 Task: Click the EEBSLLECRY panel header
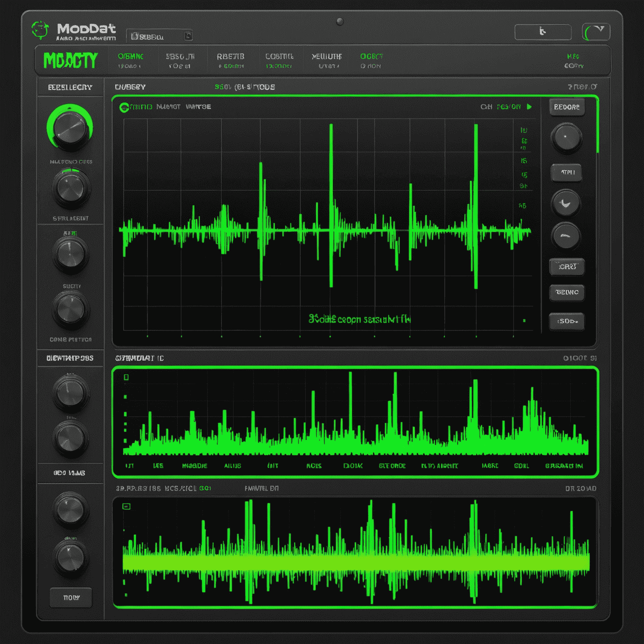pyautogui.click(x=70, y=87)
